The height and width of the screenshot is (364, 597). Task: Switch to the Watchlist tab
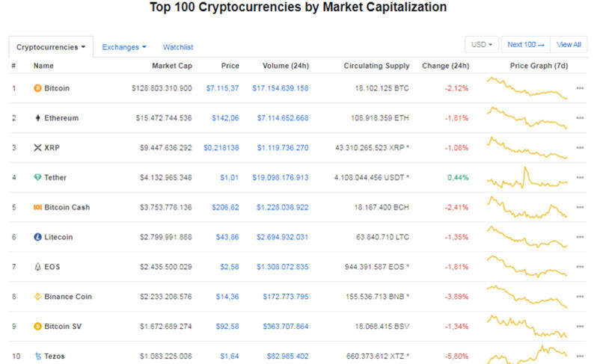[178, 47]
